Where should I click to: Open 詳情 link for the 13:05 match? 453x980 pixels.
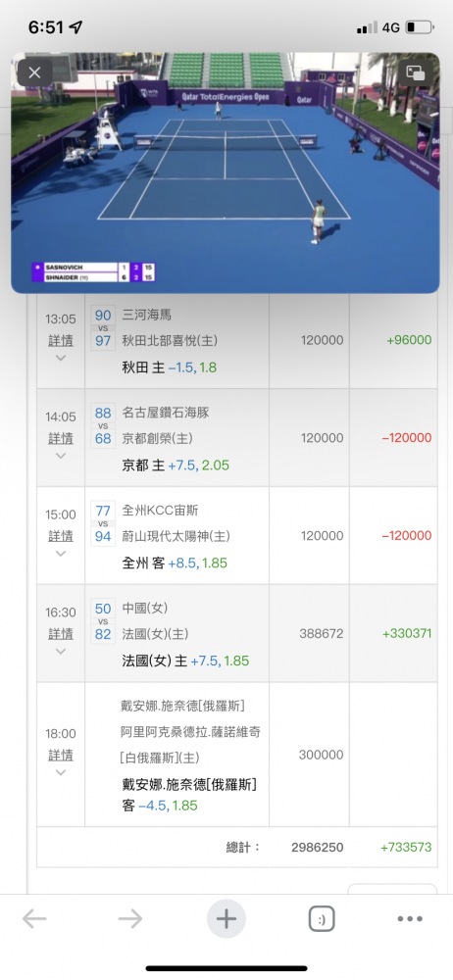(60, 341)
